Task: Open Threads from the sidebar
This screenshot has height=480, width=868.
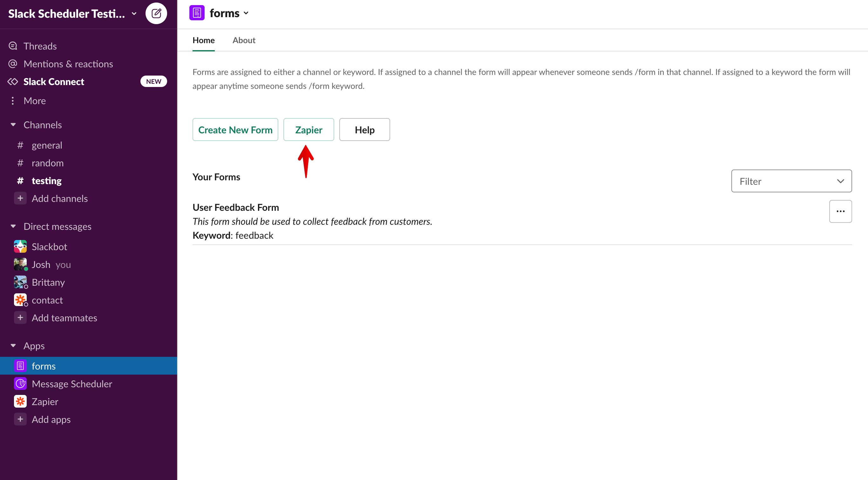Action: click(x=40, y=46)
